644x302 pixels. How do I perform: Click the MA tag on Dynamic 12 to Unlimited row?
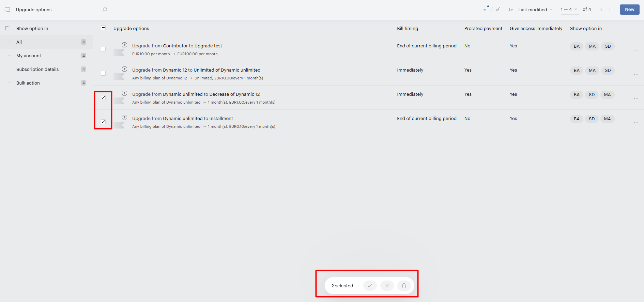(592, 71)
